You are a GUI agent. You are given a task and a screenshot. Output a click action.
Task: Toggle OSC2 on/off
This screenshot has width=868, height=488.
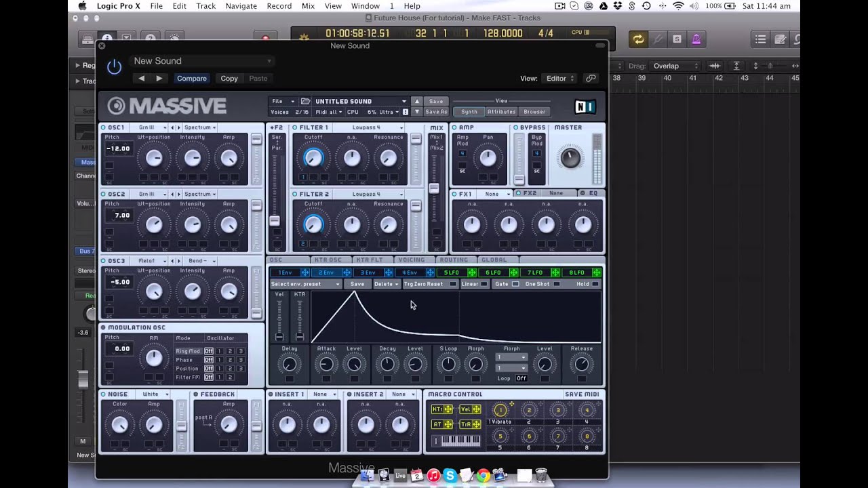104,194
